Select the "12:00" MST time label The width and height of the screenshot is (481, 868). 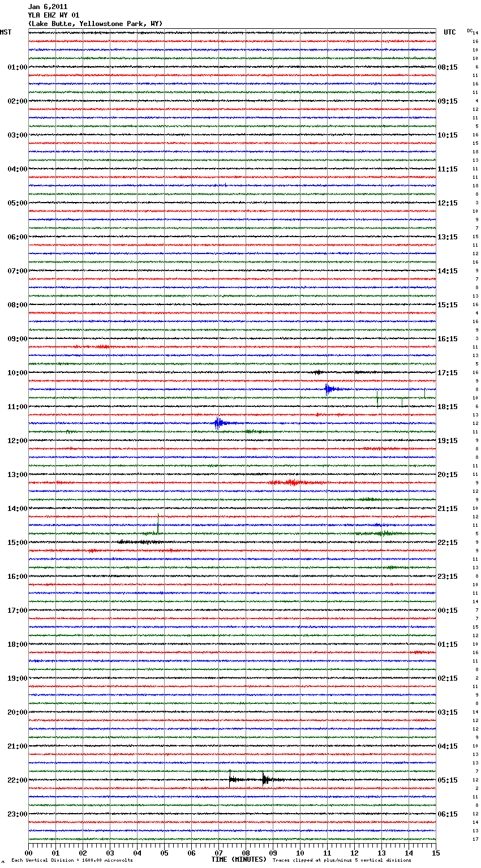[18, 441]
